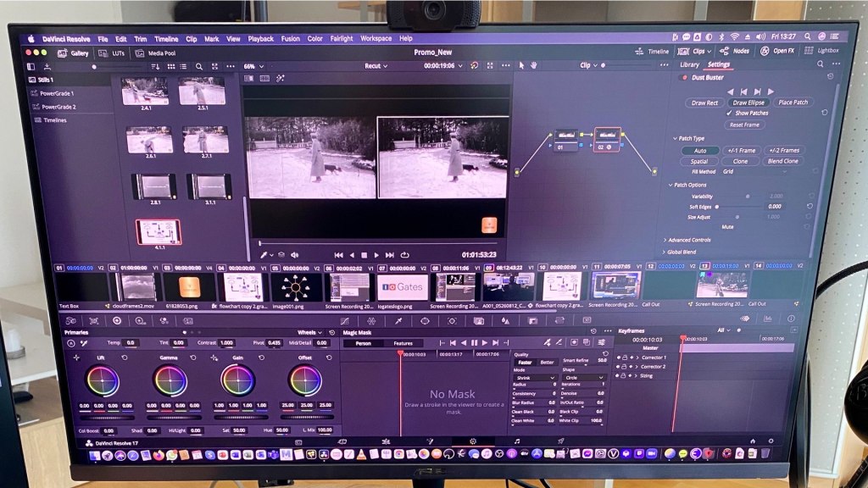Click the Draw Ellipse button
868x488 pixels.
[x=748, y=103]
